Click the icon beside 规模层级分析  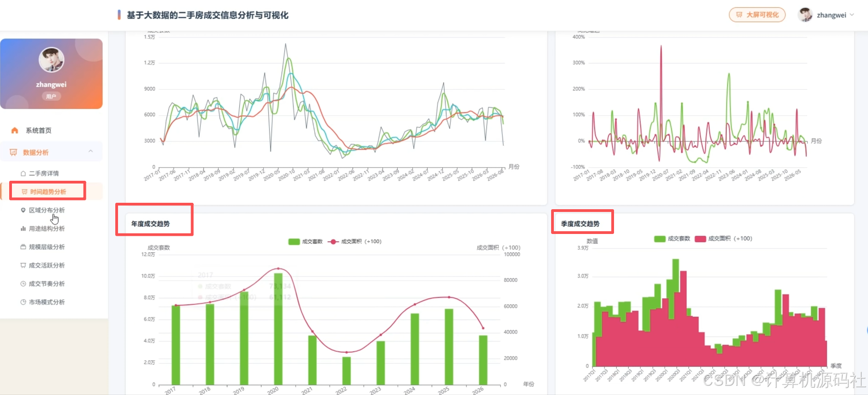click(23, 247)
